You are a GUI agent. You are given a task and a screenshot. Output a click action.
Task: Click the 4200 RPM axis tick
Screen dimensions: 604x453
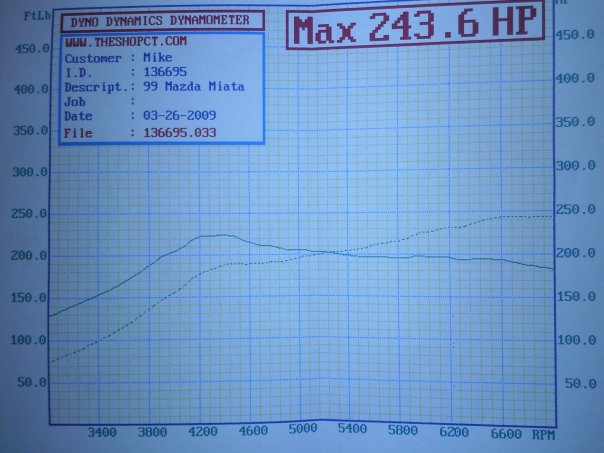203,431
